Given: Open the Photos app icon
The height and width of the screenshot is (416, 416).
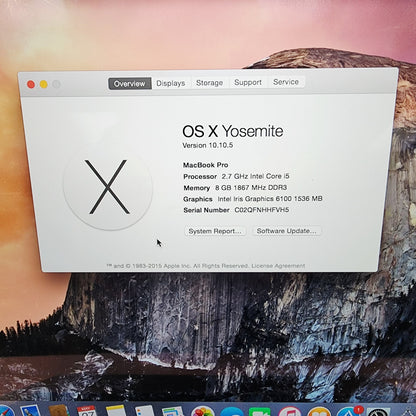Looking at the screenshot, I should tap(202, 411).
